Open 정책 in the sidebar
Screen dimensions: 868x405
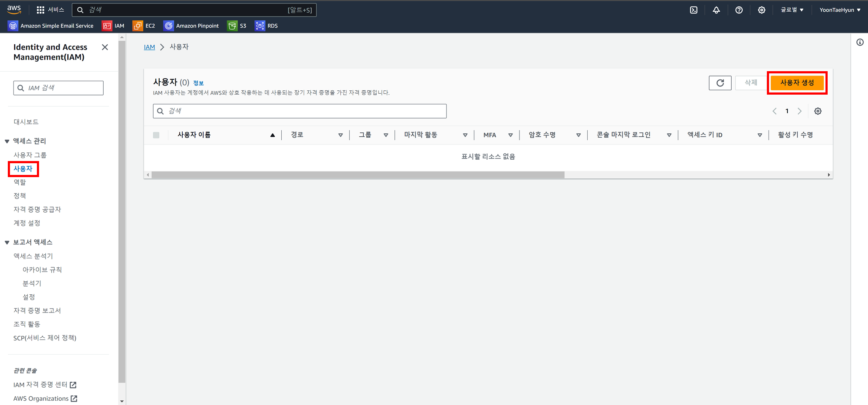(x=20, y=196)
